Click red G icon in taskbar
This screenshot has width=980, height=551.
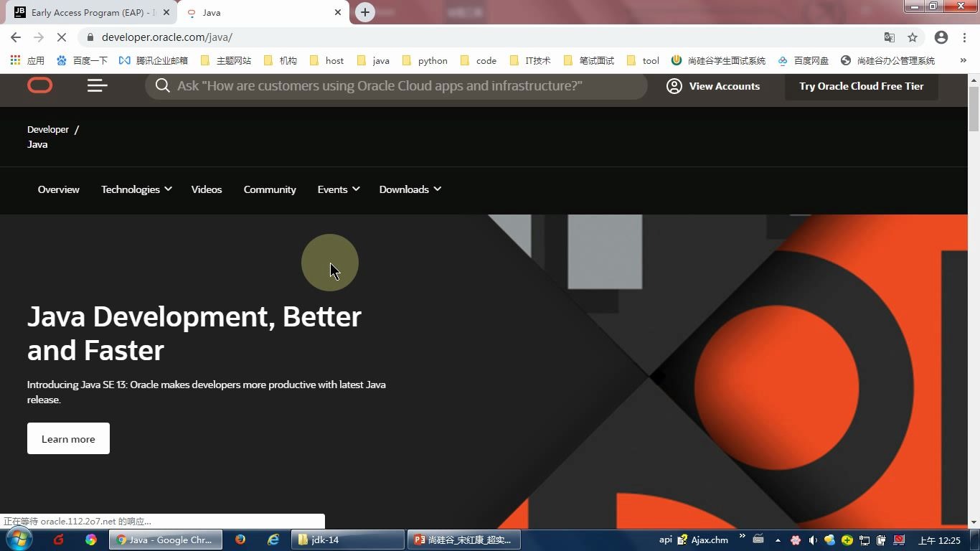[58, 540]
